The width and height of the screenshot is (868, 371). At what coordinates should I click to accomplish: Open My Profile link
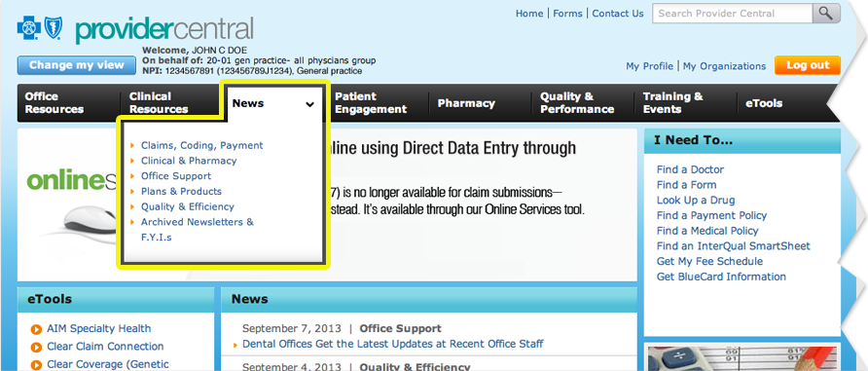[x=649, y=66]
